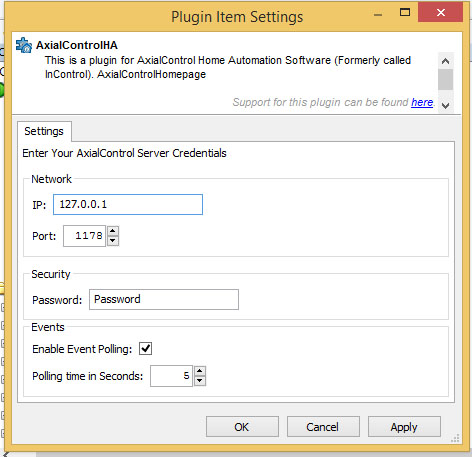Increase polling time with up arrow
Viewport: 472px width, 457px height.
coord(200,371)
